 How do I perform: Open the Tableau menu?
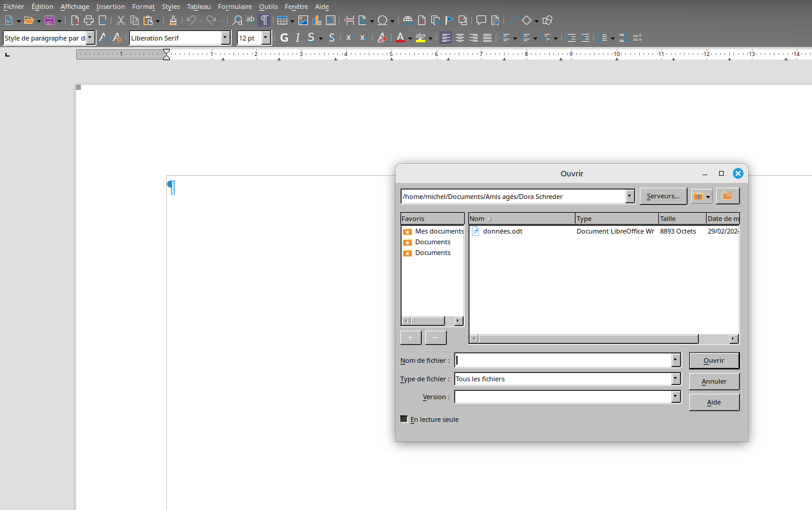pos(198,7)
